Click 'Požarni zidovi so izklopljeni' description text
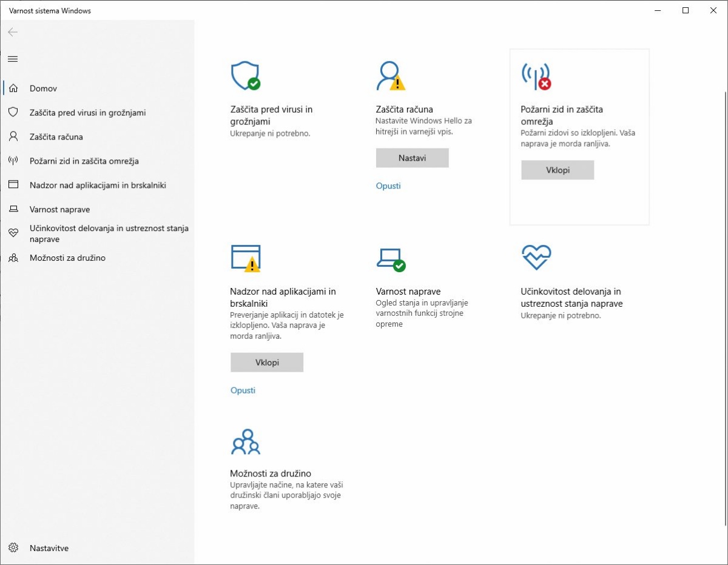This screenshot has width=728, height=565. (578, 138)
